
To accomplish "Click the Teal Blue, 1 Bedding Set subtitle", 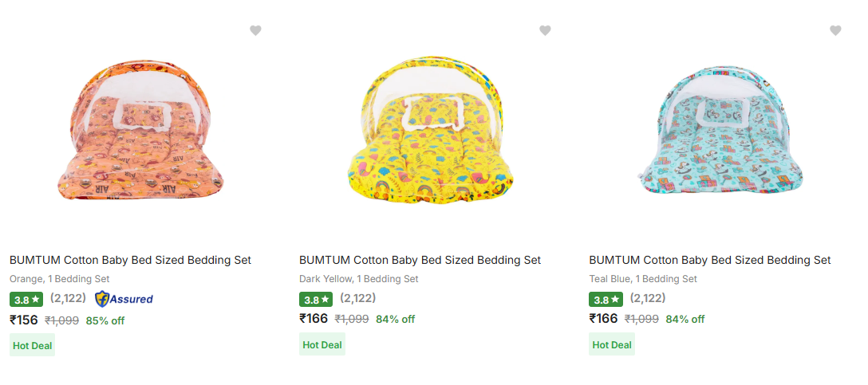I will pos(643,279).
